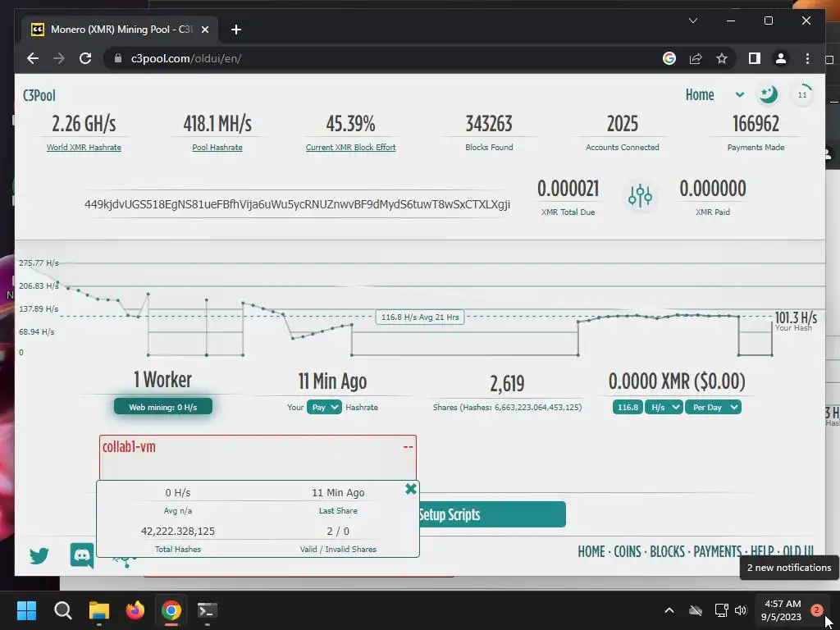This screenshot has width=840, height=630.
Task: Open Google icon in address bar
Action: click(x=669, y=58)
